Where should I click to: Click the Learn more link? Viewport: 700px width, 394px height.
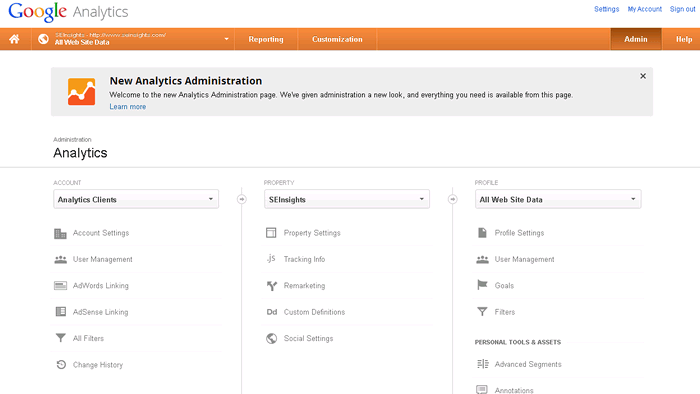pos(128,107)
